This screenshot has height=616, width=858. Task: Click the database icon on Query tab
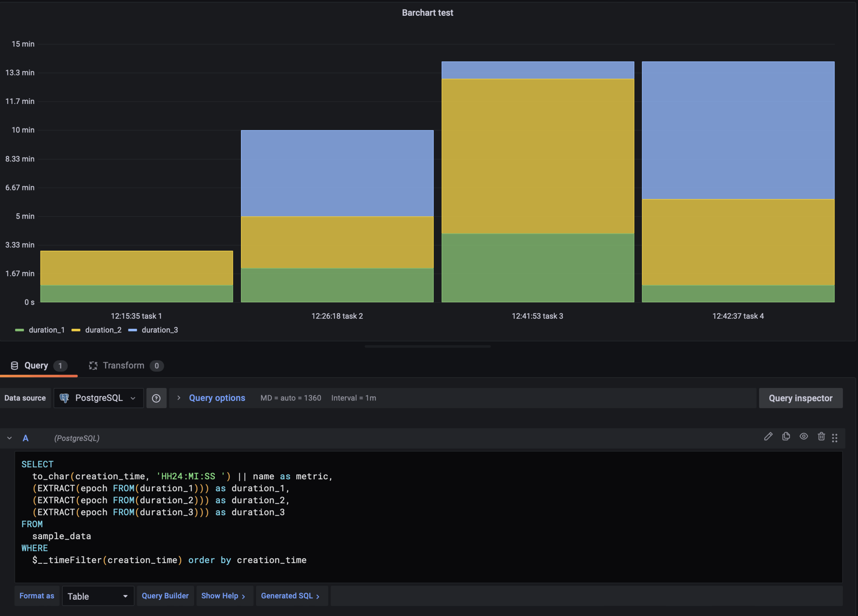coord(14,366)
